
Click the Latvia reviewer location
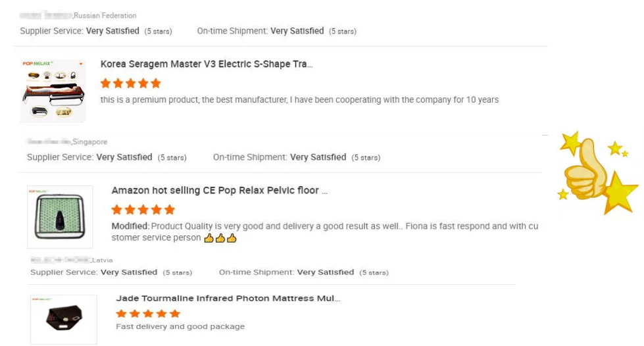pos(102,260)
